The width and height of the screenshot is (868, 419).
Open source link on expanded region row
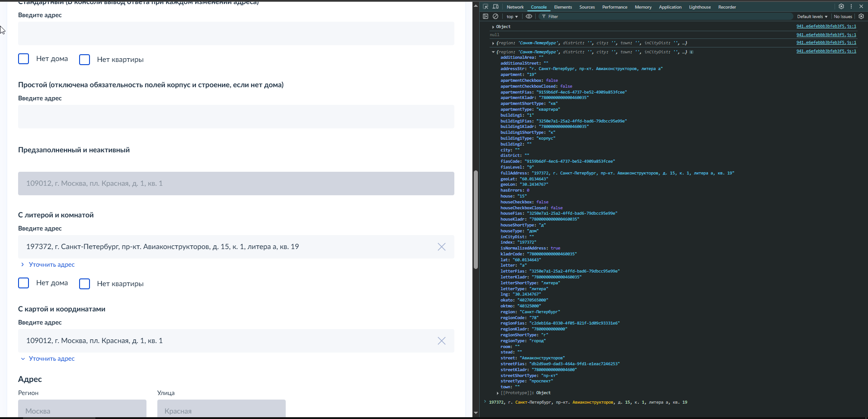coord(826,51)
